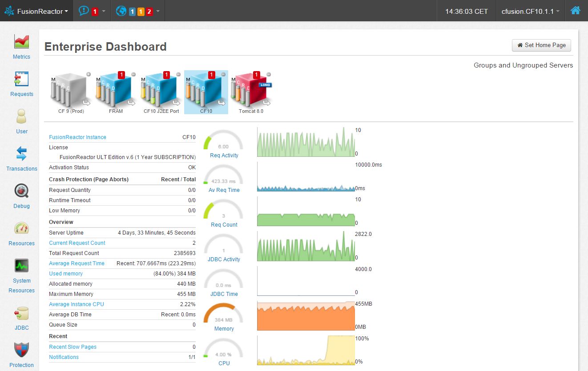
Task: Click the 14:36:03 CET clock text
Action: [467, 12]
